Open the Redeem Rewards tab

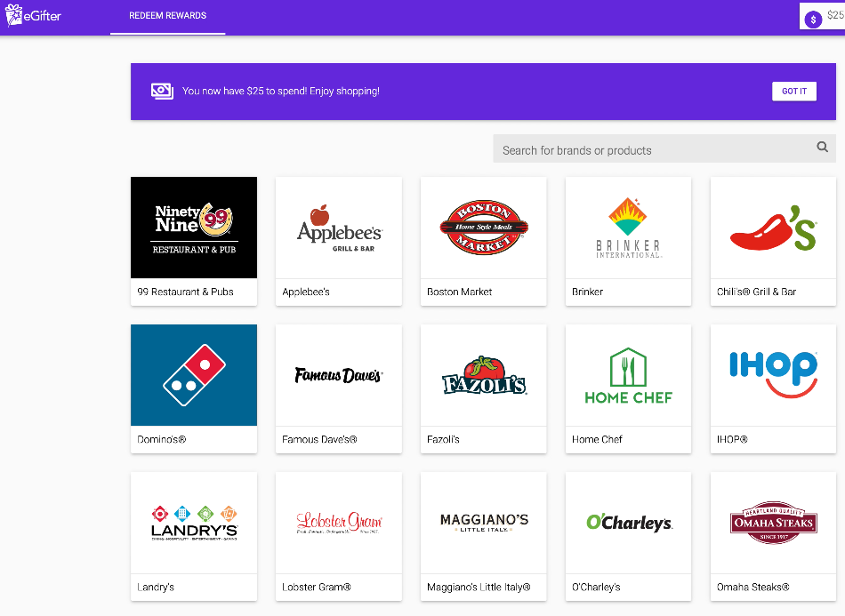(167, 16)
